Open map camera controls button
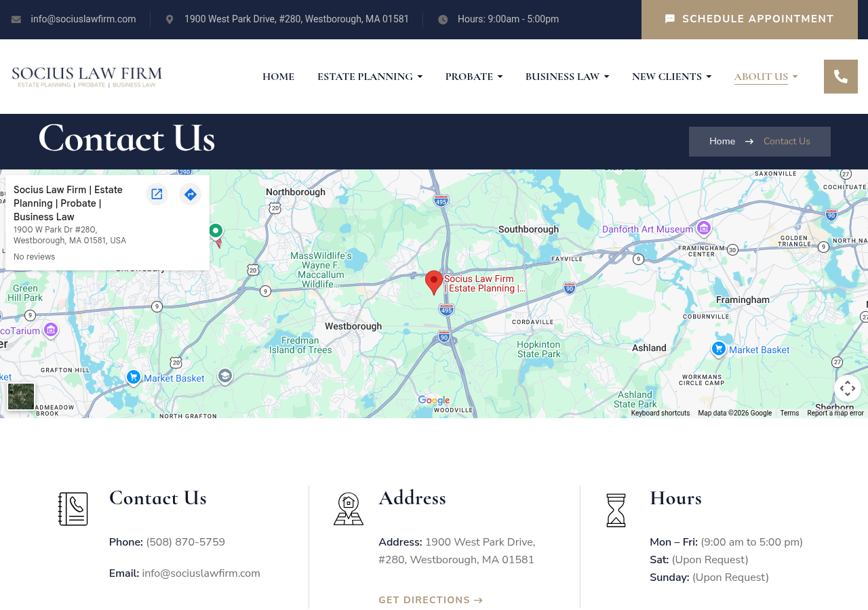 coord(848,388)
